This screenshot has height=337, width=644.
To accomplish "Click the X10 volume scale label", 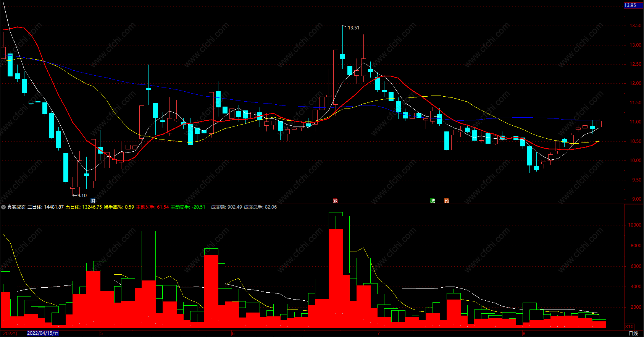I will click(629, 327).
